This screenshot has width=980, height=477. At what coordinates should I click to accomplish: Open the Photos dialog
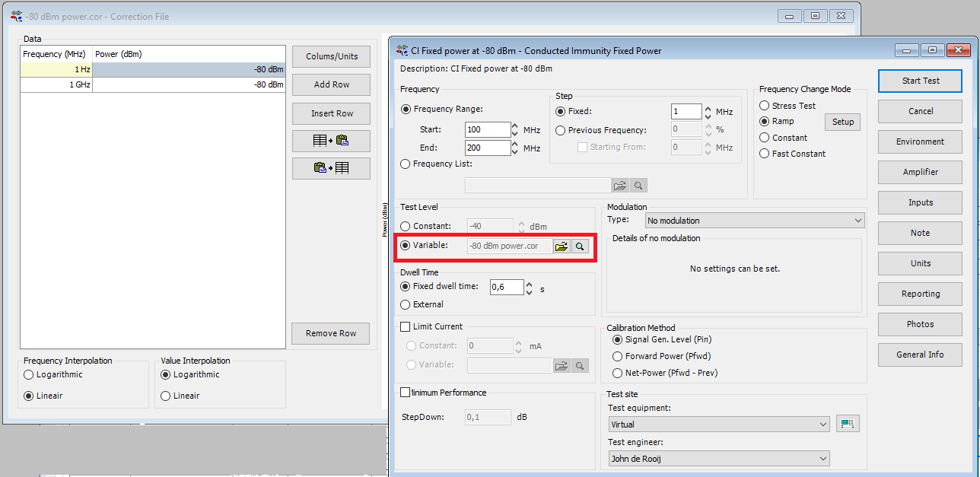tap(921, 324)
